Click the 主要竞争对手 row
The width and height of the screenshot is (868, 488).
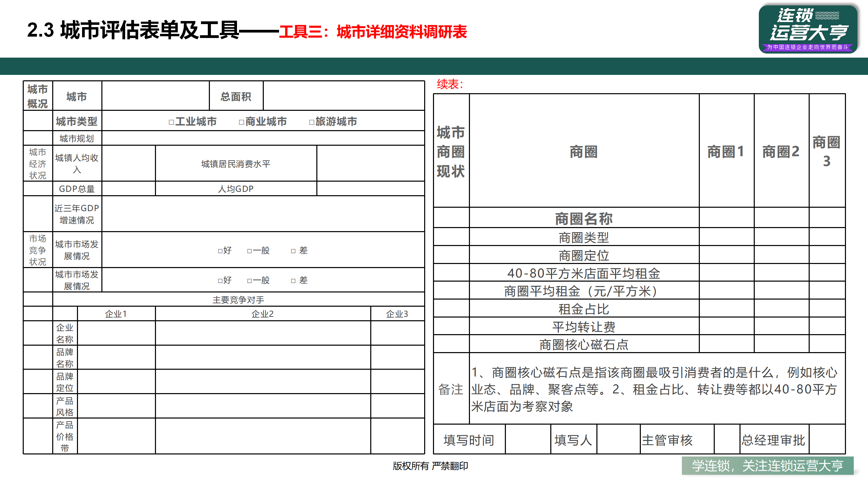coord(238,299)
